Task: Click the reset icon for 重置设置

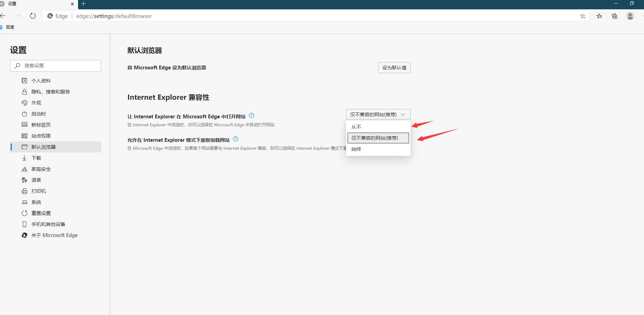Action: click(25, 213)
